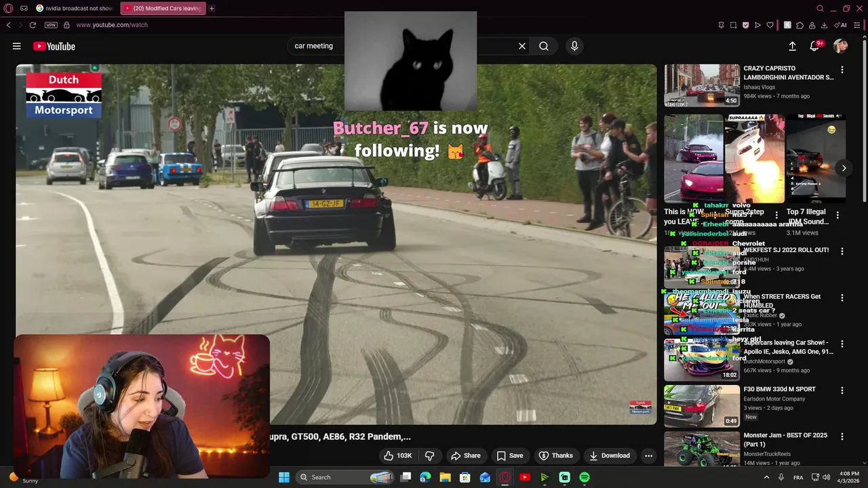
Task: Save the video to a playlist
Action: (510, 455)
